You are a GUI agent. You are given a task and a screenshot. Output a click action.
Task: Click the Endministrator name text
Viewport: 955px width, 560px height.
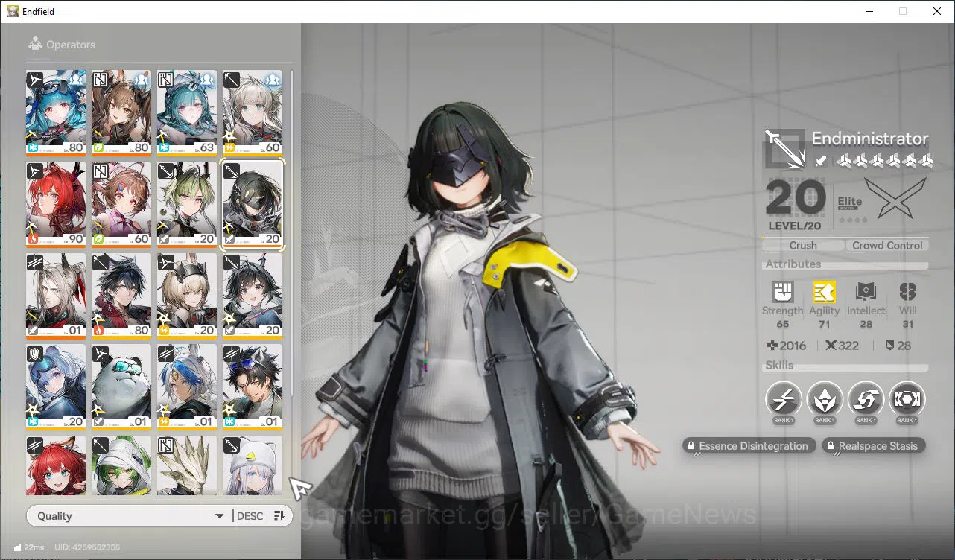[869, 139]
